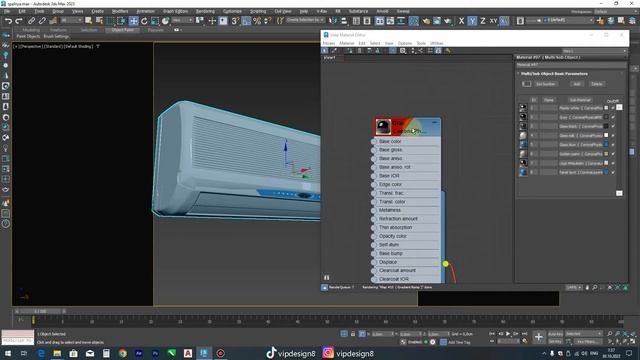
Task: Click the color swatch for Golden paint sub-material
Action: (x=606, y=154)
